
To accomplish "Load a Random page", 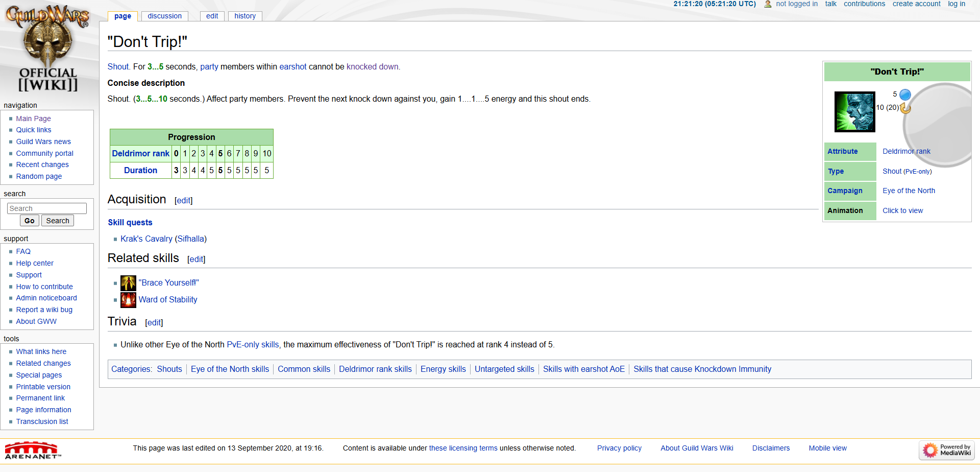I will click(x=39, y=176).
